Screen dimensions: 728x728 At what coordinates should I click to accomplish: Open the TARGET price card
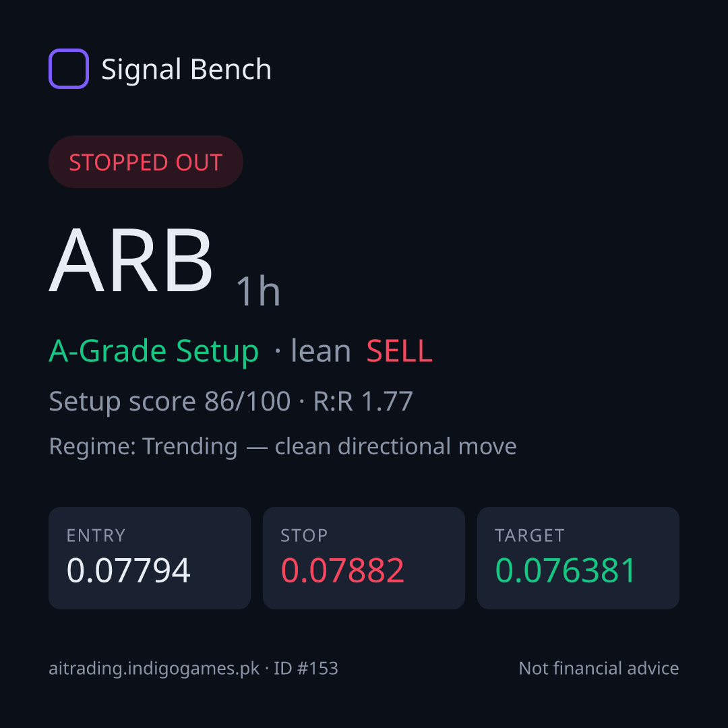[578, 558]
